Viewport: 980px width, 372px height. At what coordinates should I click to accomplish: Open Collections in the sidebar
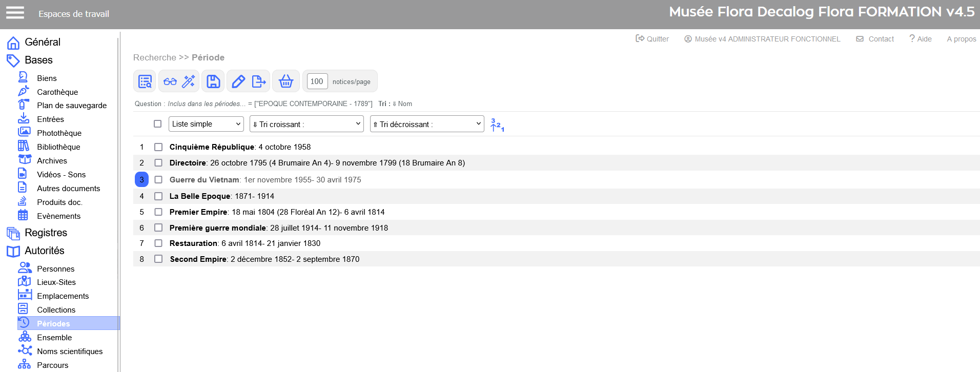click(x=56, y=310)
